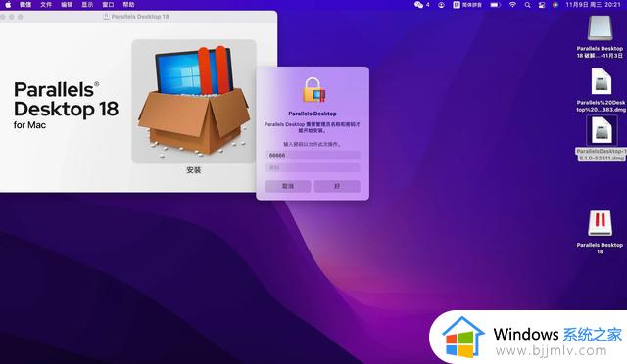Select the Parallels%20Desktop...883.dmg file icon
This screenshot has height=364, width=627.
pos(602,82)
